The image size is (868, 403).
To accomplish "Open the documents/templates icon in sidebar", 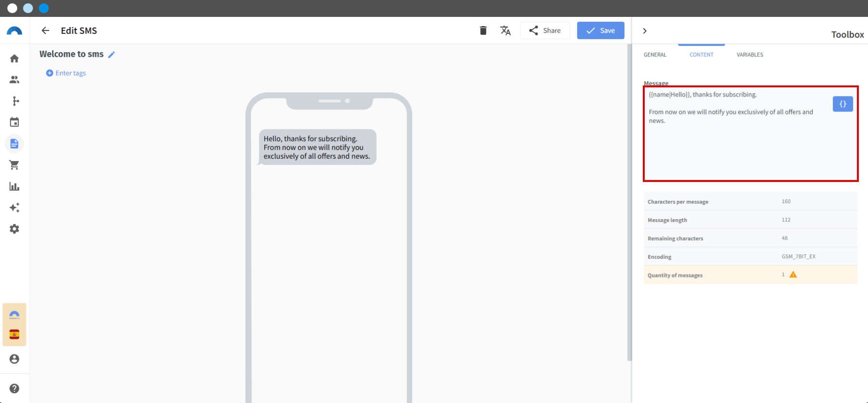I will pos(14,144).
